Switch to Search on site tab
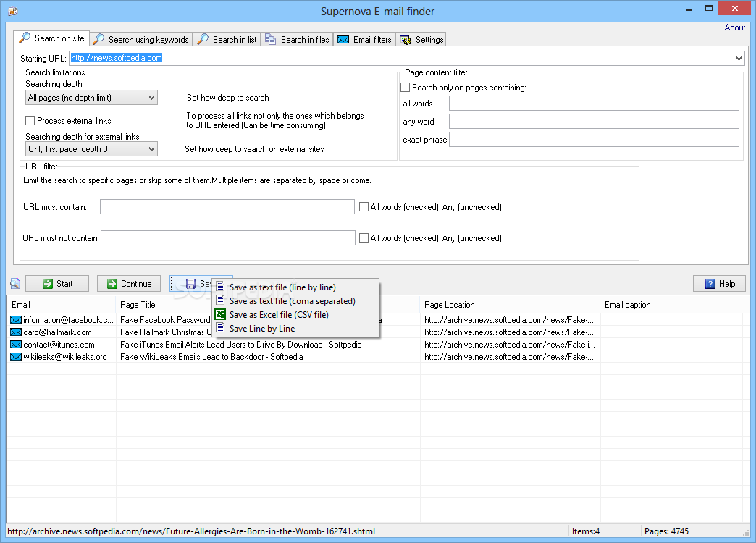The width and height of the screenshot is (756, 543). [51, 38]
